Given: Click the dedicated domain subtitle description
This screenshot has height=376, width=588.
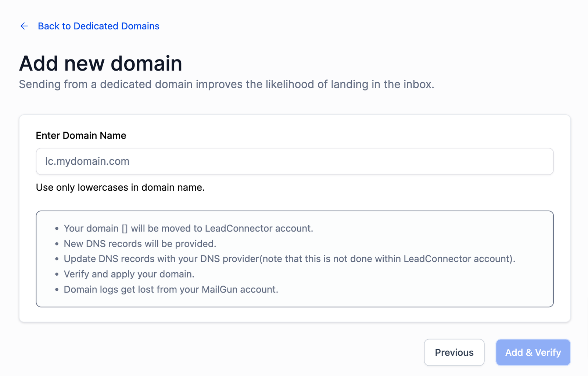Looking at the screenshot, I should (x=226, y=85).
